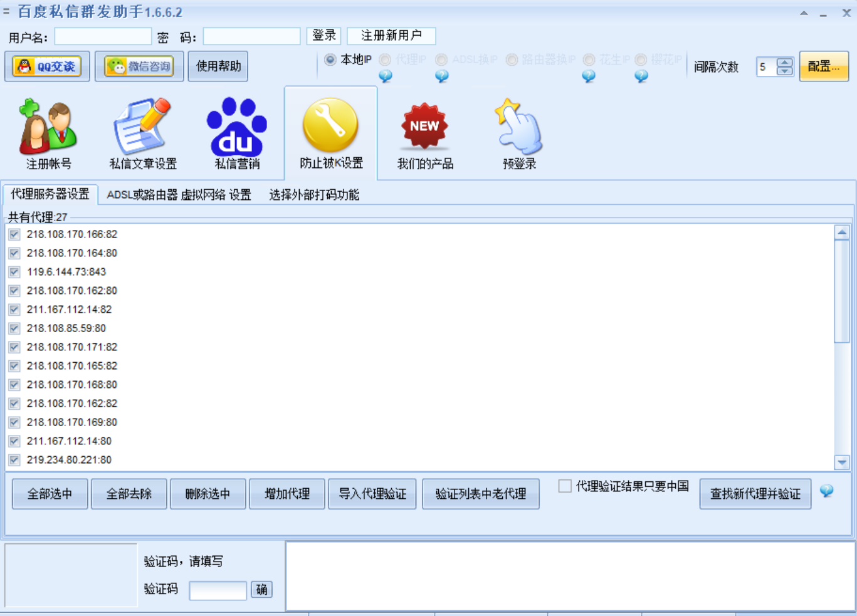
Task: Click the 预登录 pointing hand icon
Action: [x=519, y=133]
